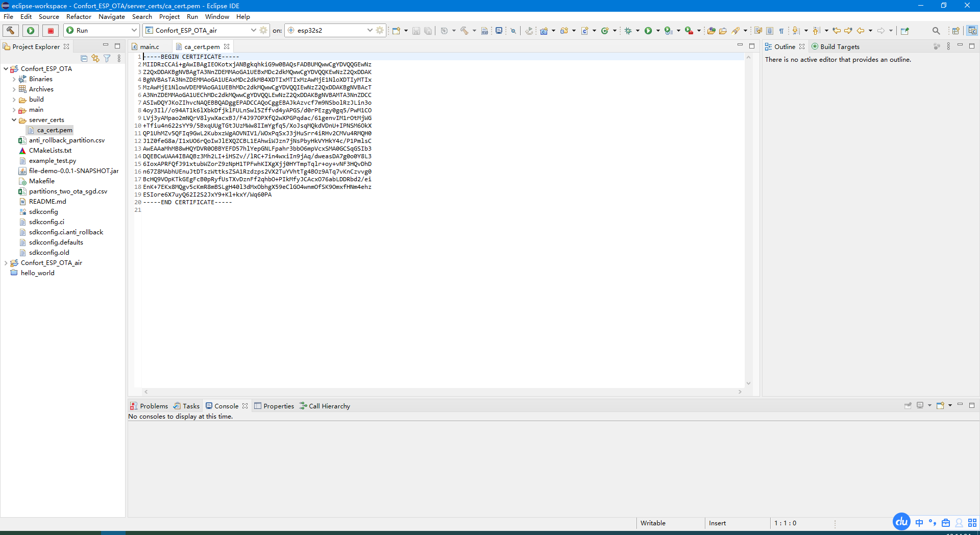Expand the main folder
980x535 pixels.
(14, 110)
